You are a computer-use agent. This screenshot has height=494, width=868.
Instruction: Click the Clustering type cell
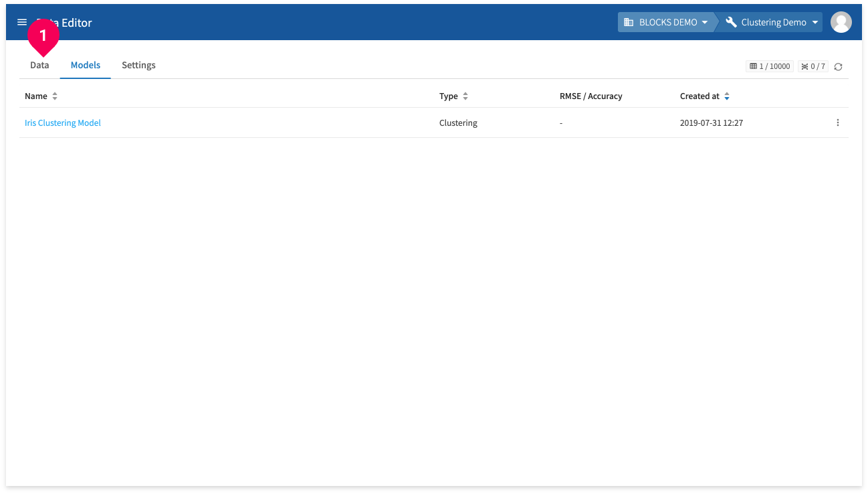[x=458, y=123]
